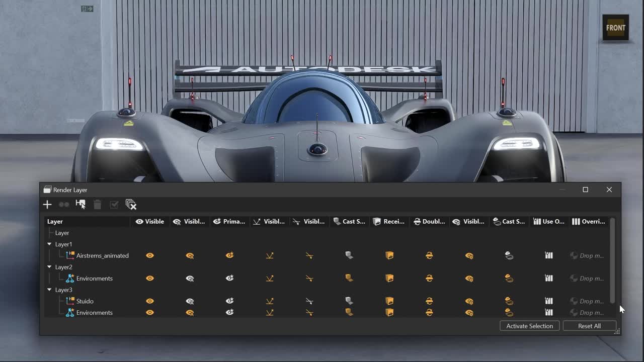
Task: Toggle Visible eye for Layer2's Environments
Action: point(150,278)
